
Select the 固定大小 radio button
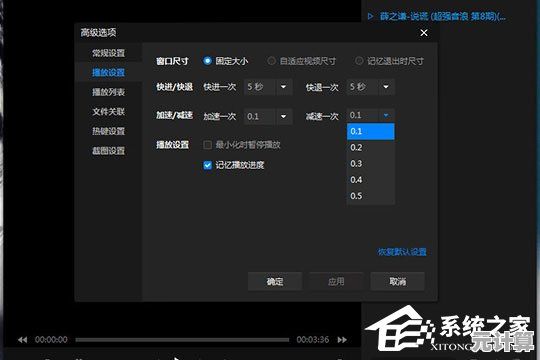207,61
